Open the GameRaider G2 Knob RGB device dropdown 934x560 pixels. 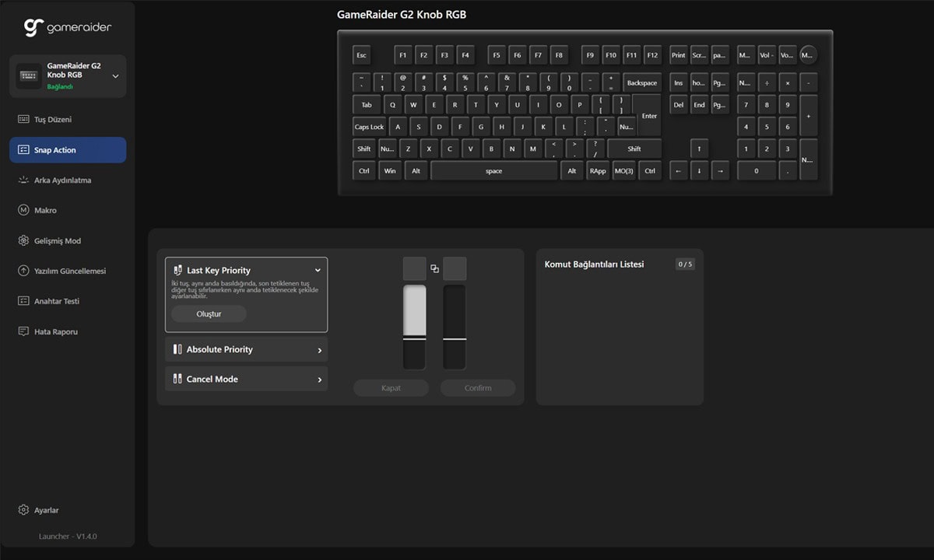(x=68, y=76)
